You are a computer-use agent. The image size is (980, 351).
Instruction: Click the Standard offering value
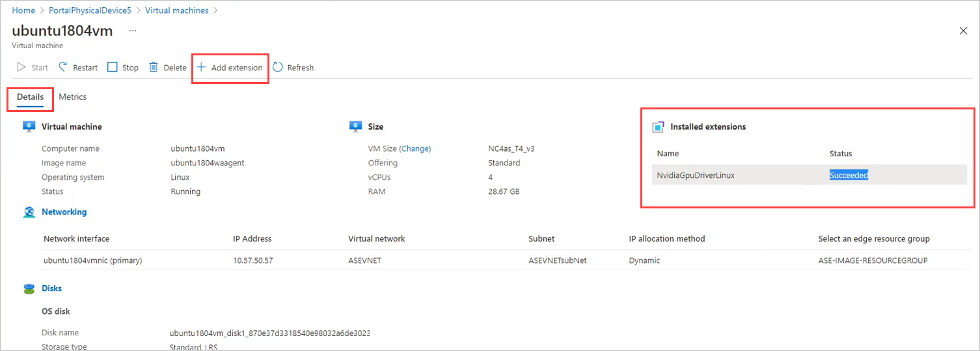[504, 163]
